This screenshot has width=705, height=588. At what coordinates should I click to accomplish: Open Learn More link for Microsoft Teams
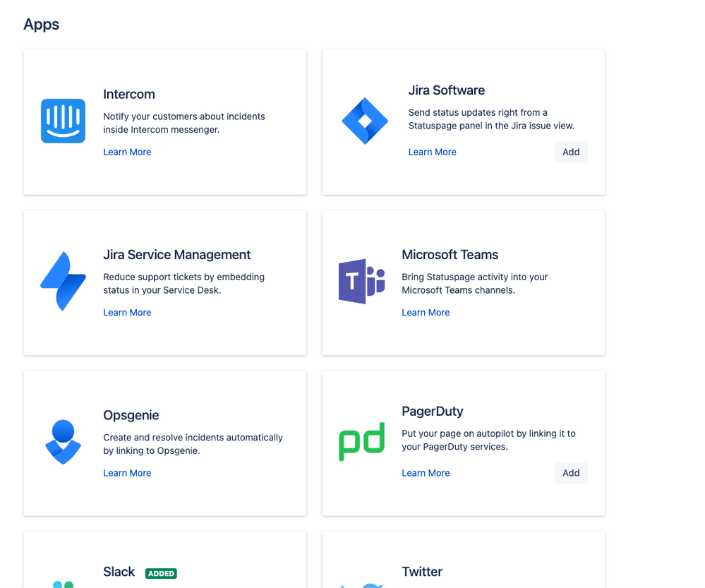pyautogui.click(x=426, y=313)
